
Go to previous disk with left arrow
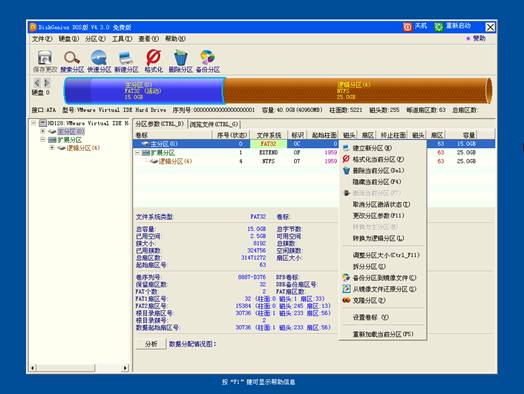point(37,83)
